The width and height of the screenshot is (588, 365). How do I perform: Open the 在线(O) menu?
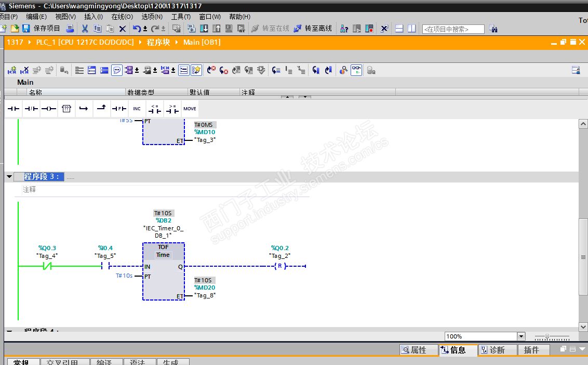(122, 17)
